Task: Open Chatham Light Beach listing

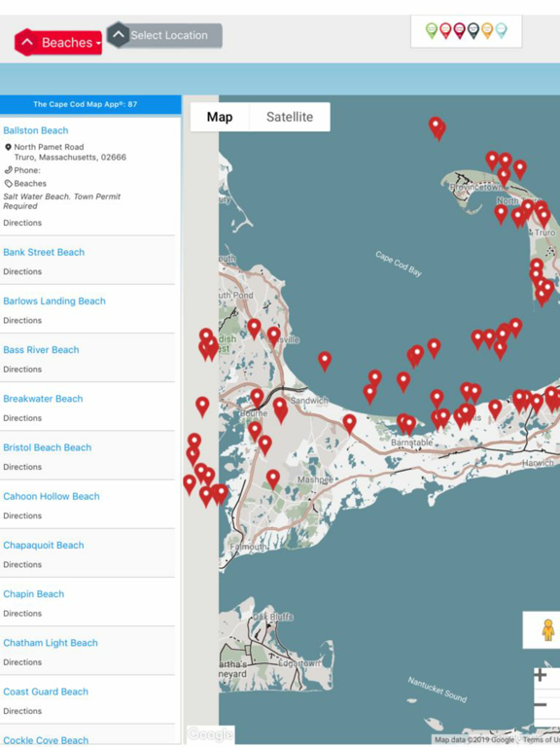Action: tap(51, 643)
